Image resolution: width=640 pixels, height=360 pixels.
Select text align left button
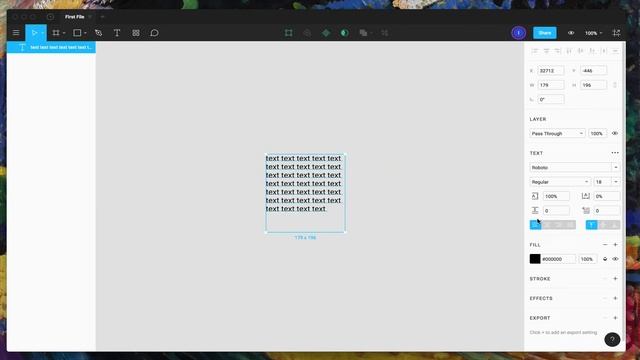point(535,225)
